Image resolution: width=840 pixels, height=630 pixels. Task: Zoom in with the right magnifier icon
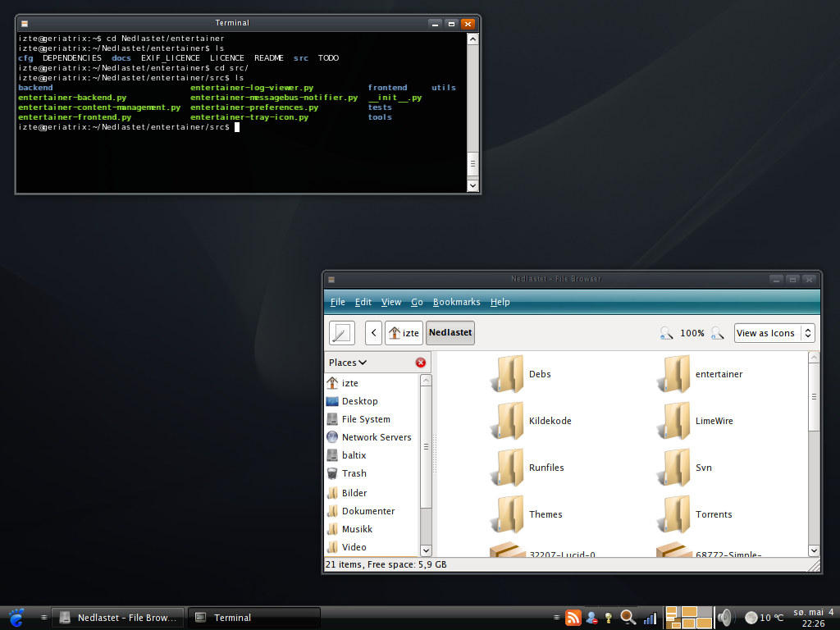[x=717, y=333]
